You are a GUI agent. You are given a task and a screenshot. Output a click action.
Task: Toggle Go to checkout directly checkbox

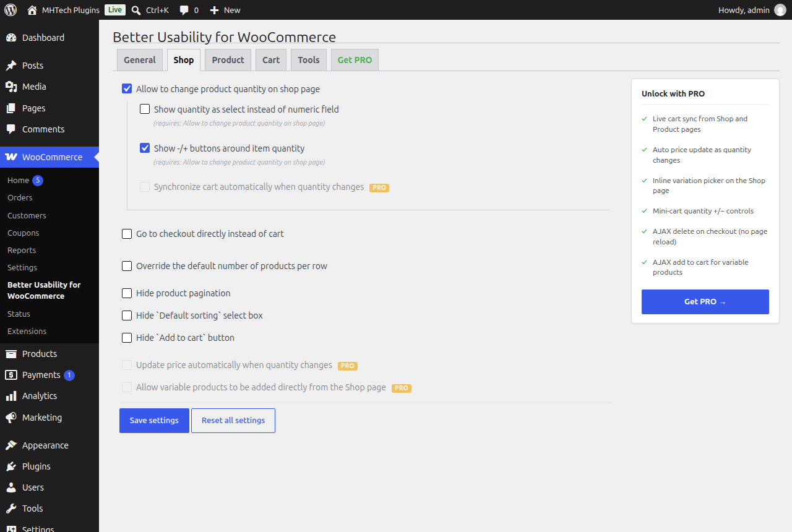(x=127, y=234)
